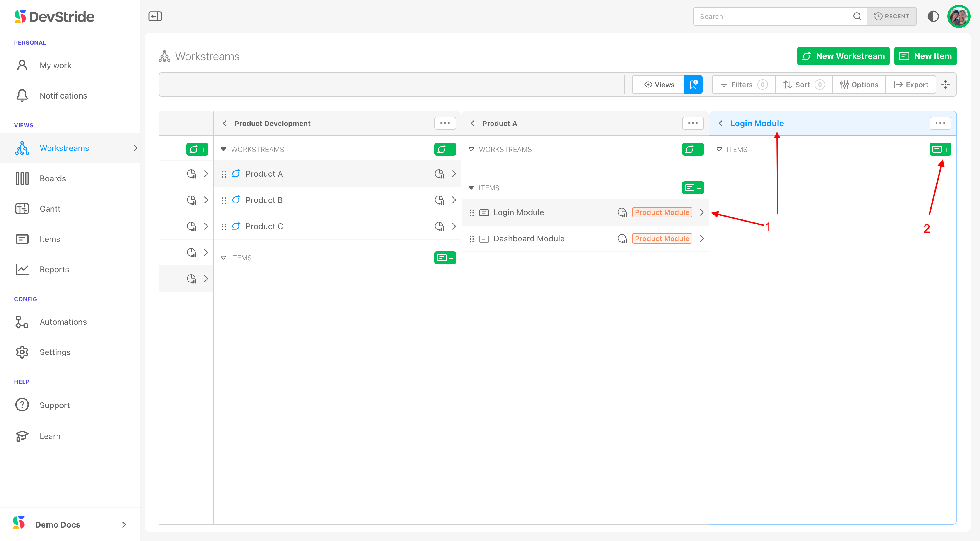Open Filters toggle in toolbar

pyautogui.click(x=743, y=85)
